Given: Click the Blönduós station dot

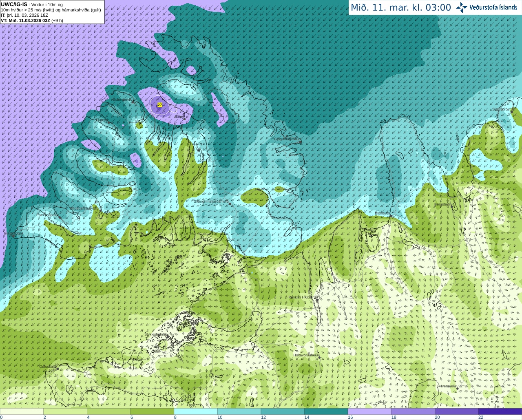Looking at the screenshot, I should [390, 216].
